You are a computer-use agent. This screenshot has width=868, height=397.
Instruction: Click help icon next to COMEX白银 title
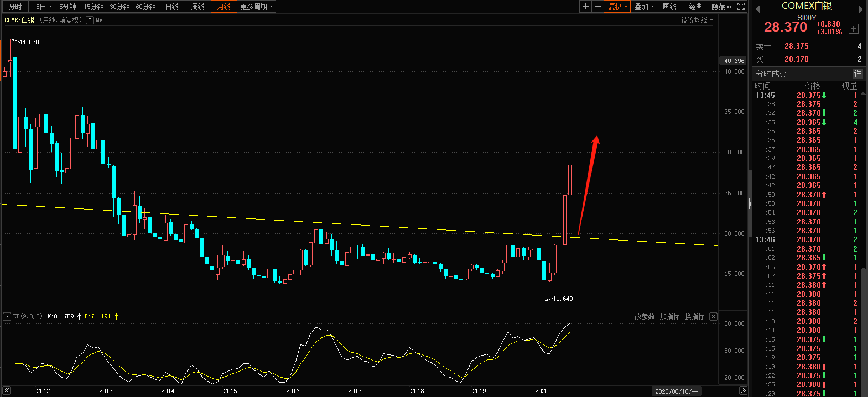[90, 20]
